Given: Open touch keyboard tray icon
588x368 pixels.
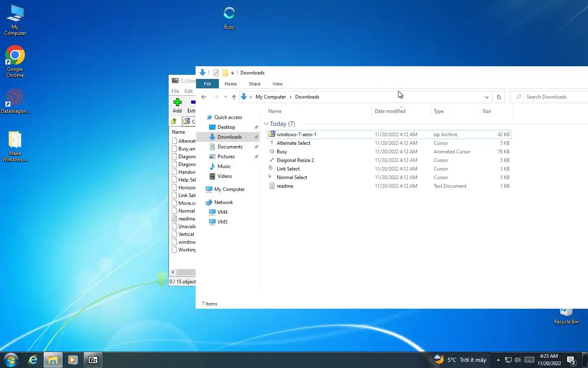Looking at the screenshot, I should pyautogui.click(x=529, y=360).
